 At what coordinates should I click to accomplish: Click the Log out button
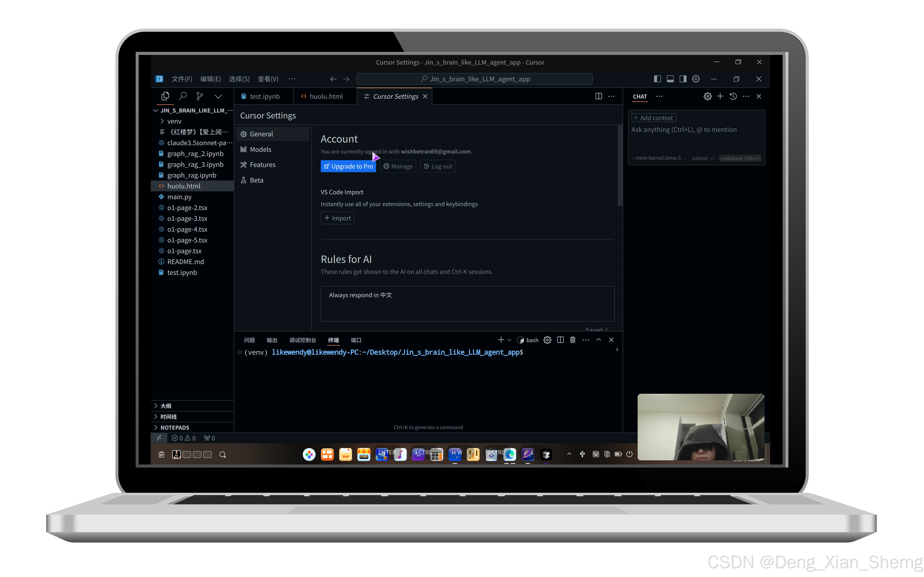pyautogui.click(x=438, y=166)
